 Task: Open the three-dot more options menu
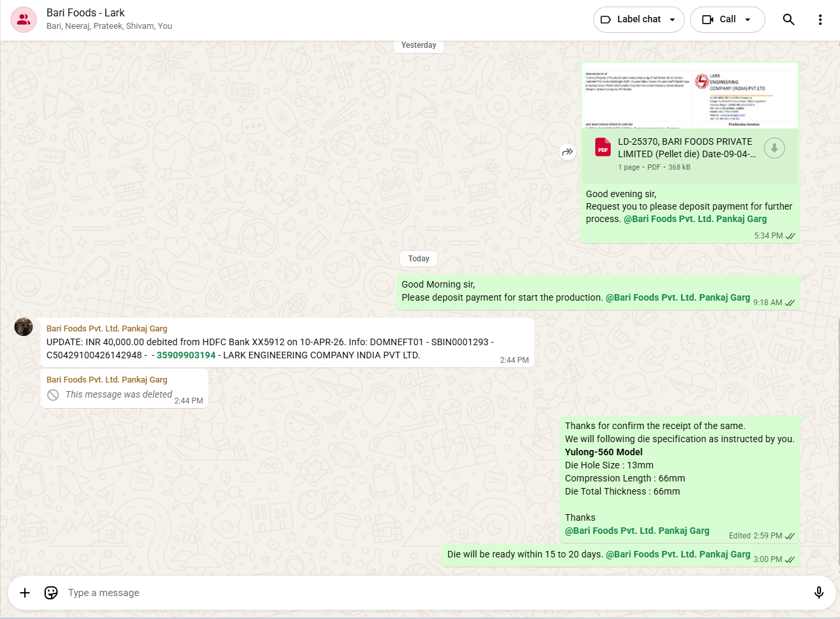[x=820, y=20]
